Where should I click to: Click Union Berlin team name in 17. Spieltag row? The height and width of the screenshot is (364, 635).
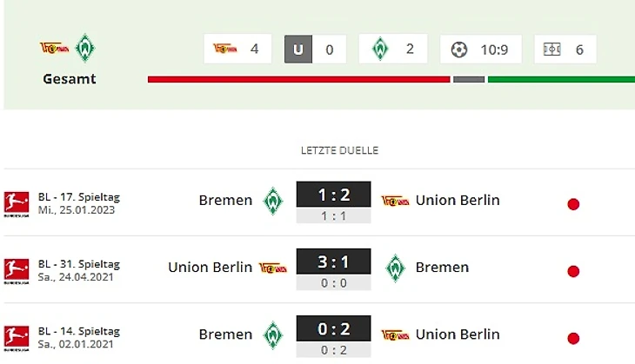tap(458, 201)
